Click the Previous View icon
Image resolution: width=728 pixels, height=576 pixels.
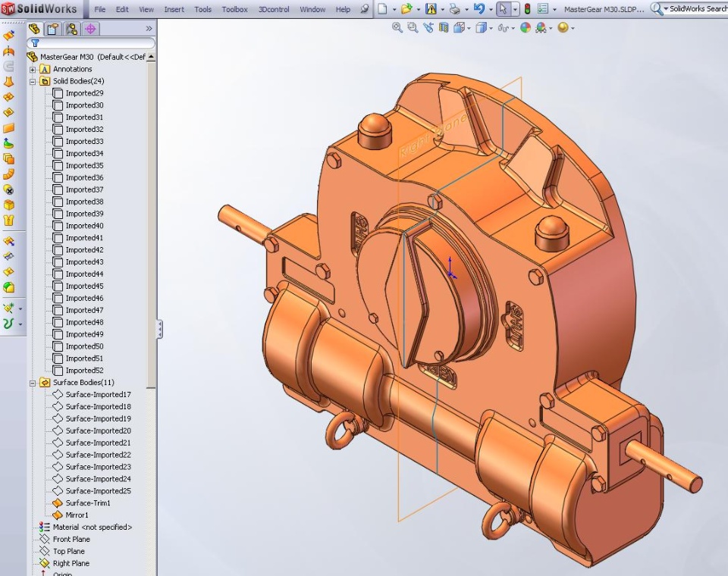pyautogui.click(x=428, y=28)
